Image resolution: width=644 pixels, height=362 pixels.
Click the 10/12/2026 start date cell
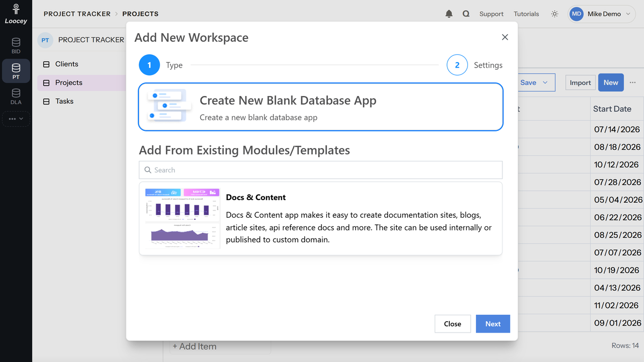click(617, 165)
